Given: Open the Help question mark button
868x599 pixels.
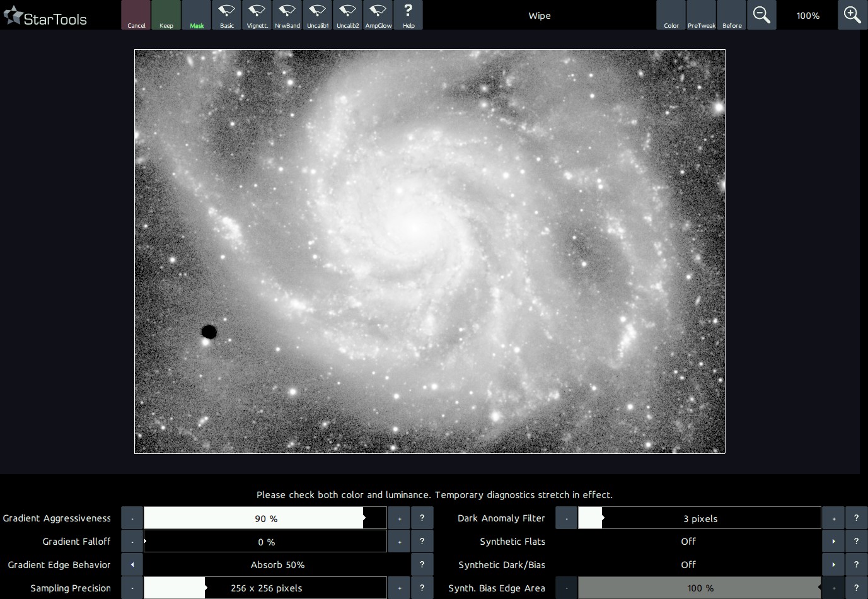Looking at the screenshot, I should point(408,15).
